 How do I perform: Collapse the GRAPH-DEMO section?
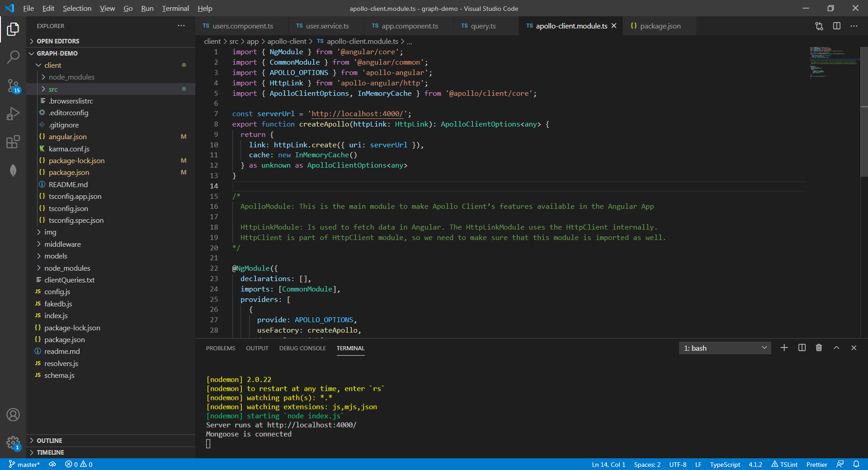point(111,53)
